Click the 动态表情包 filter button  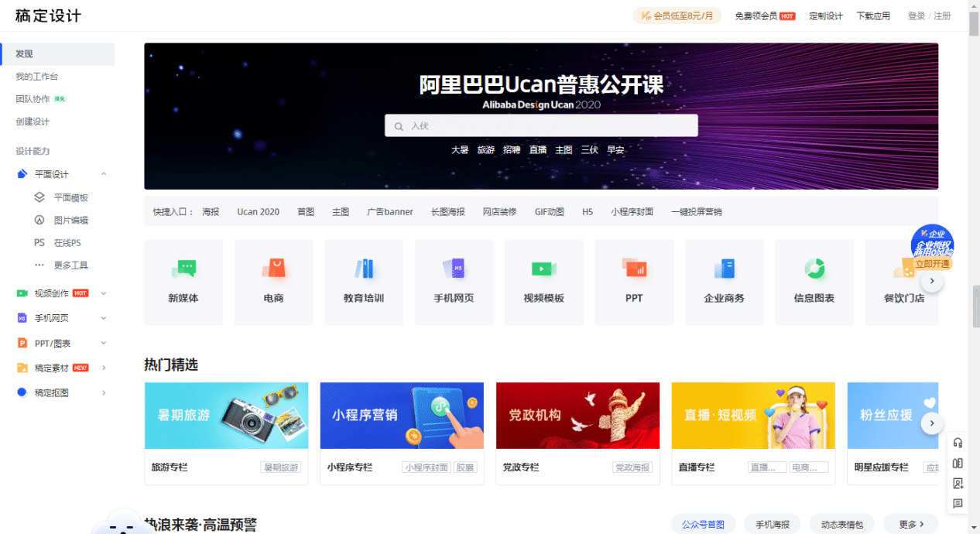(x=842, y=524)
